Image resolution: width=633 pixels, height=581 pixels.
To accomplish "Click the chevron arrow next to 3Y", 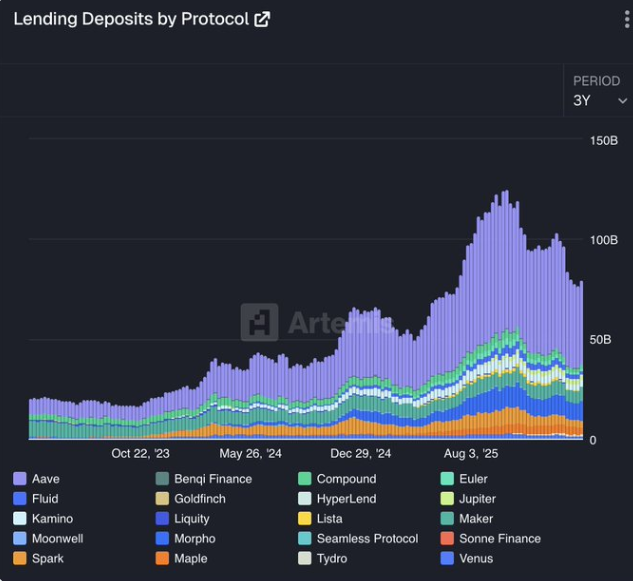I will coord(622,101).
